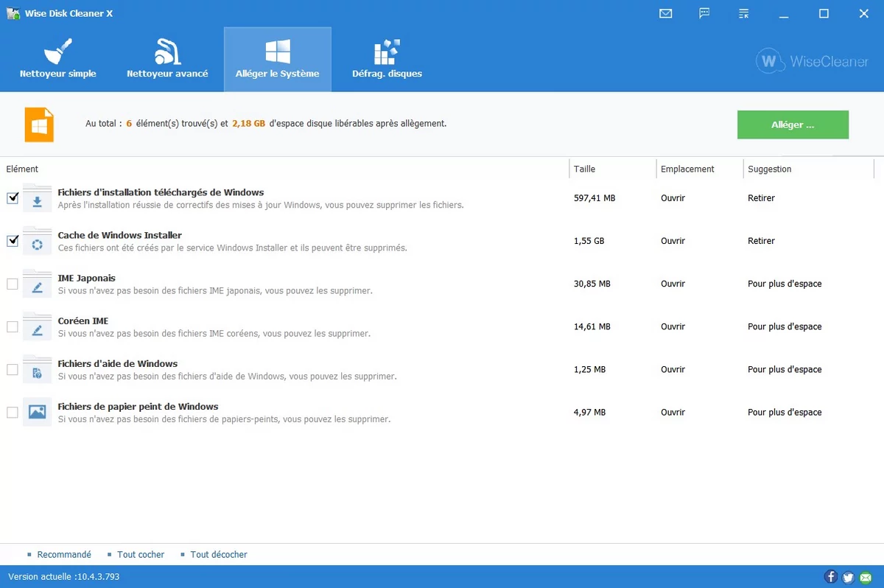Click the green Alléger button
Image resolution: width=884 pixels, height=588 pixels.
coord(793,125)
